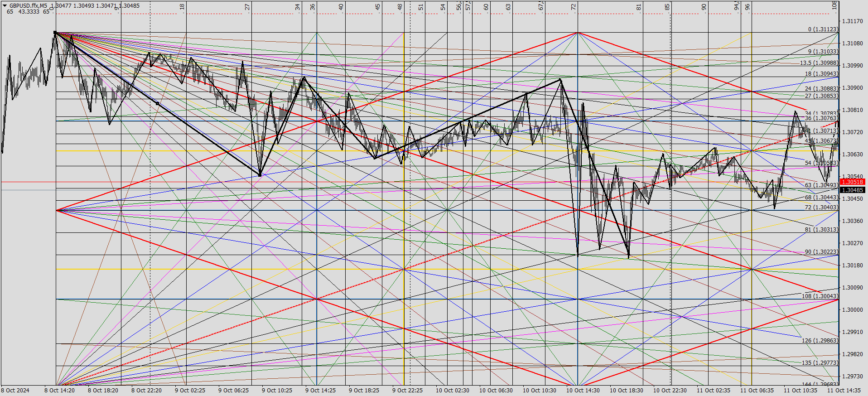Select 1.30090 on the price axis
Viewport: 868px width, 396px height.
pos(852,288)
